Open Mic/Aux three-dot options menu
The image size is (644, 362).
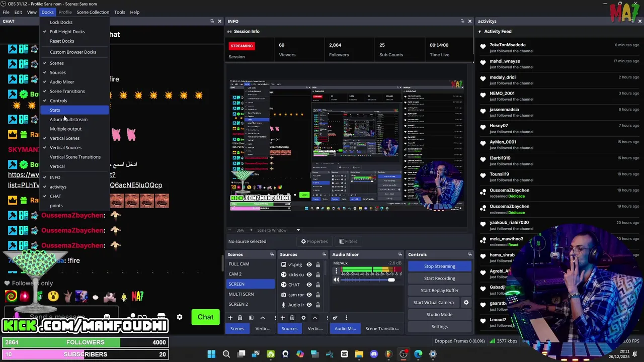point(337,271)
